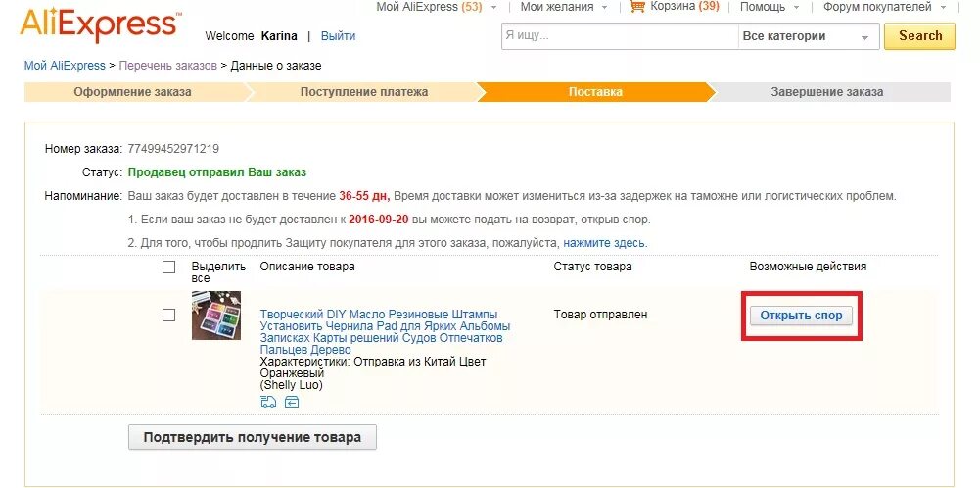Image resolution: width=980 pixels, height=488 pixels.
Task: Select 'Оформление заказа' progress step
Action: [133, 92]
